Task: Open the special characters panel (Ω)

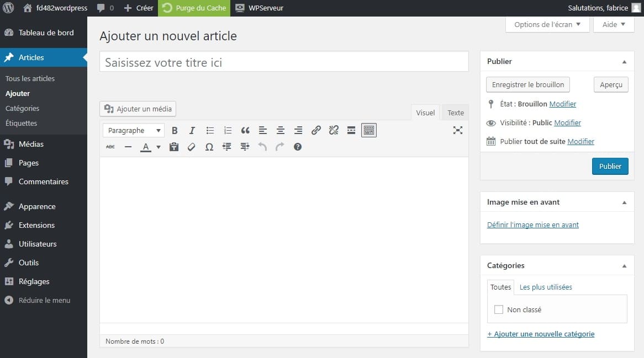Action: [209, 147]
